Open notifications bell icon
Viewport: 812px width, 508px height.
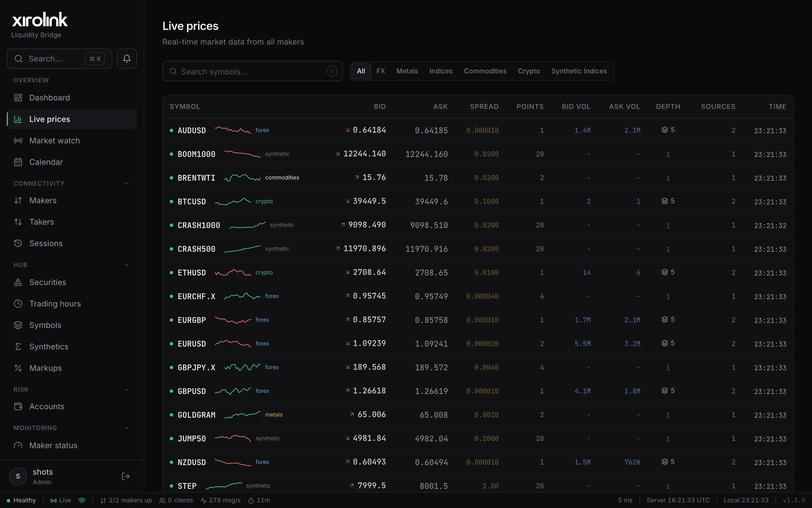point(127,59)
